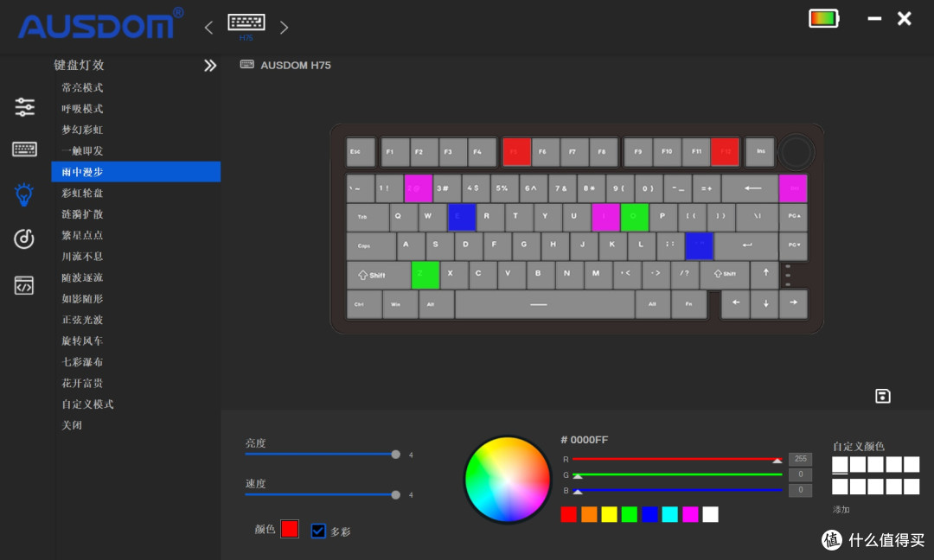
Task: Click the H75 keyboard device icon
Action: click(x=246, y=22)
